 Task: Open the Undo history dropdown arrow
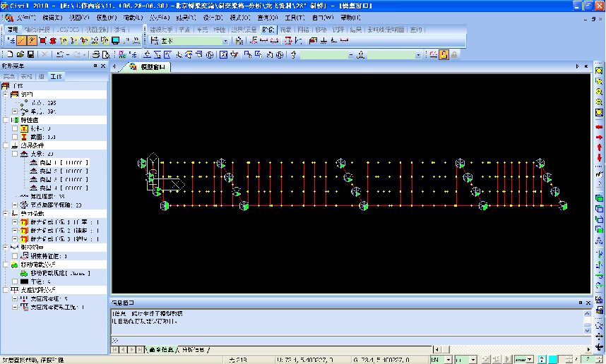(68, 54)
